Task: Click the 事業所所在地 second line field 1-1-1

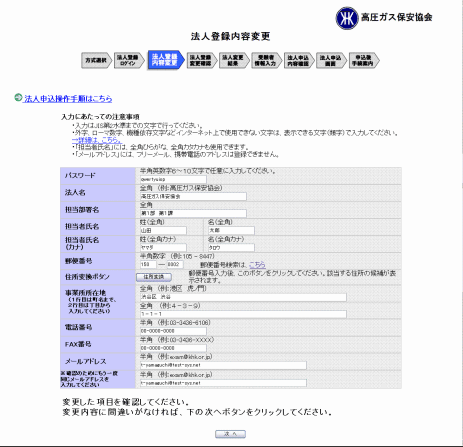Action: 243,314
